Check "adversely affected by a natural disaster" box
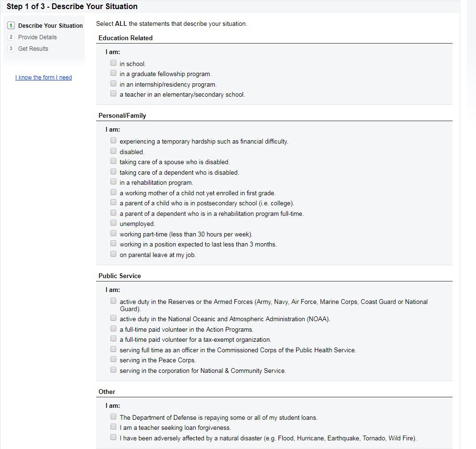The width and height of the screenshot is (476, 449). (113, 438)
